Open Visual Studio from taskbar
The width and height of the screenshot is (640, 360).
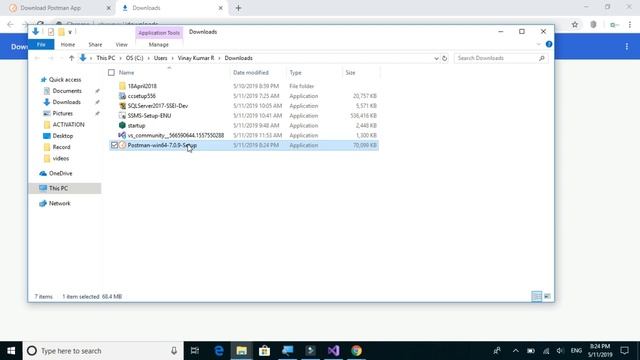[333, 351]
